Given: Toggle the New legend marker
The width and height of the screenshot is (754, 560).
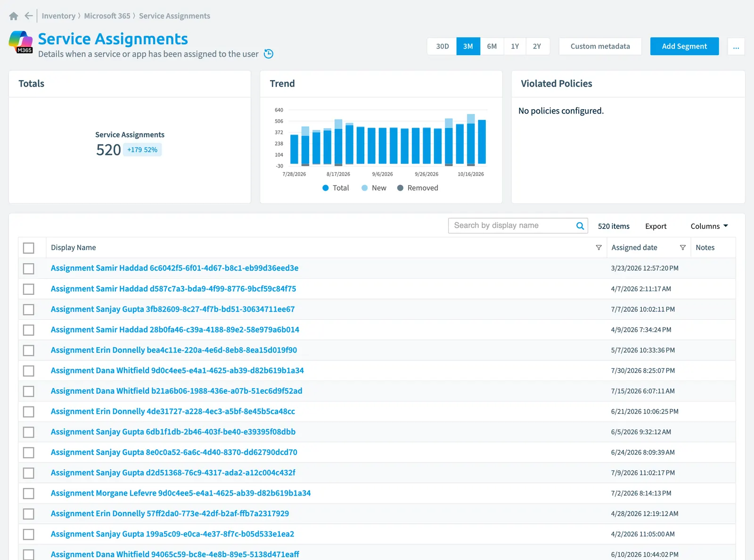Looking at the screenshot, I should point(364,188).
